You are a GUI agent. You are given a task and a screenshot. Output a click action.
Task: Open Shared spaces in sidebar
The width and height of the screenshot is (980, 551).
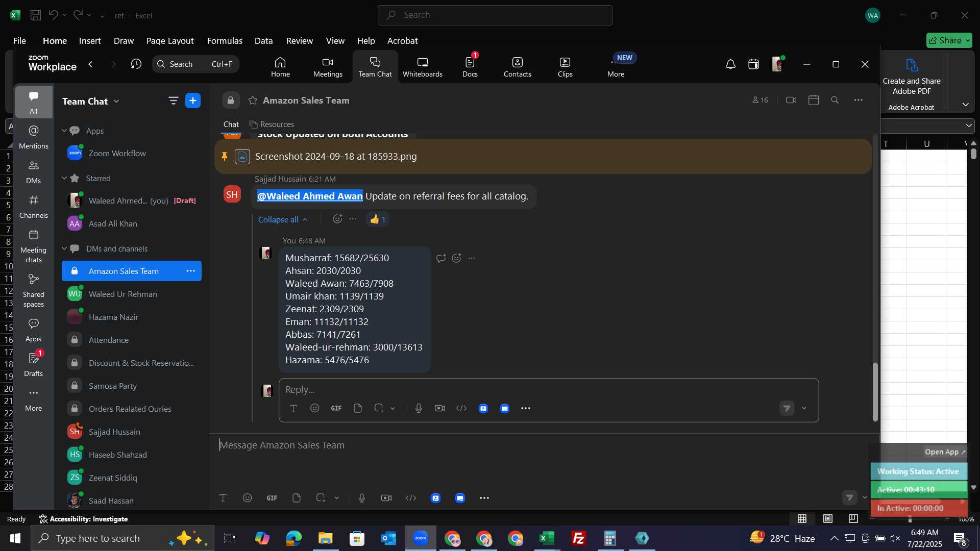pos(34,291)
